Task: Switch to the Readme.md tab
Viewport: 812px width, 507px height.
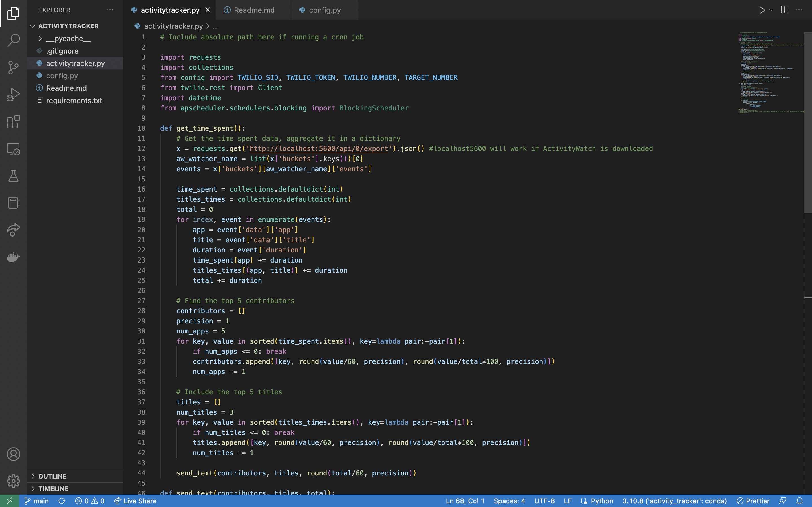Action: coord(254,10)
